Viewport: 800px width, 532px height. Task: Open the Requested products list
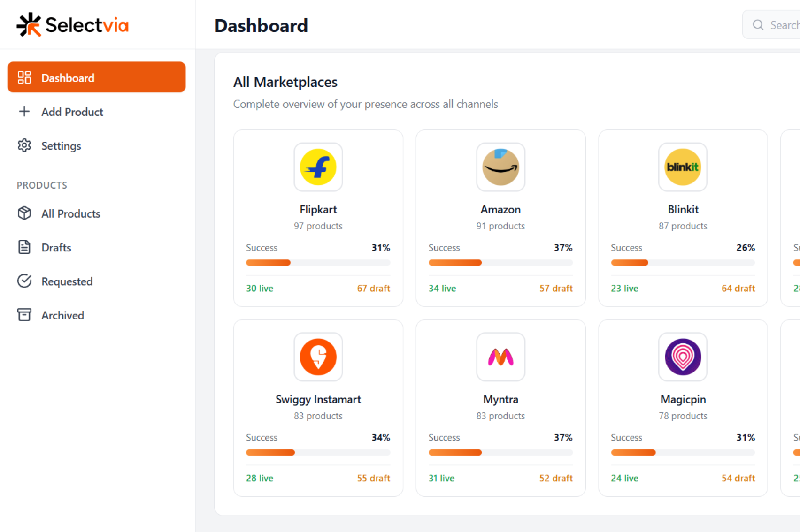tap(67, 281)
